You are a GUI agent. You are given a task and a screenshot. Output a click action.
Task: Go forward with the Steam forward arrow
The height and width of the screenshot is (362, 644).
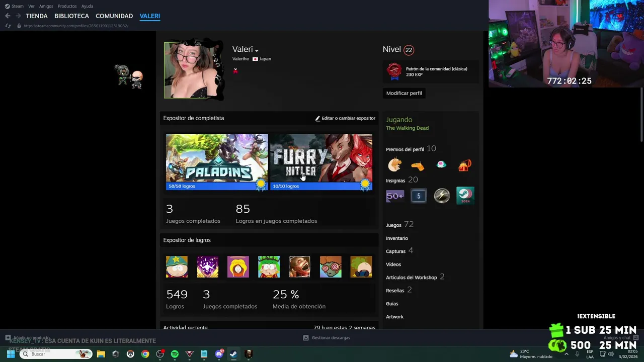pos(19,16)
